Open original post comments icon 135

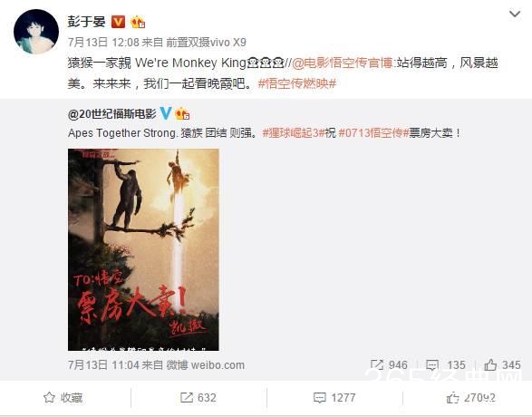click(446, 365)
